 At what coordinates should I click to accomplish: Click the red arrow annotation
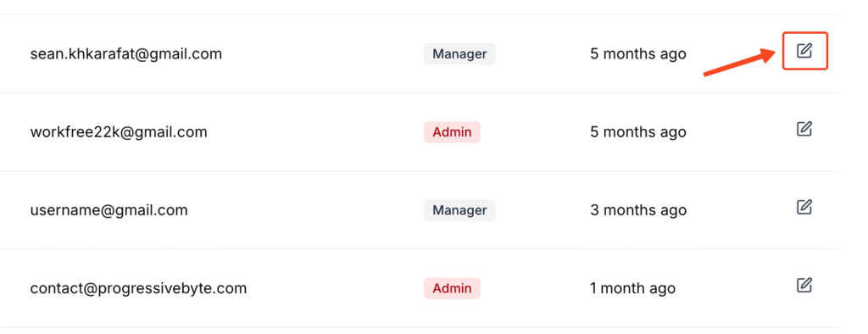tap(739, 62)
